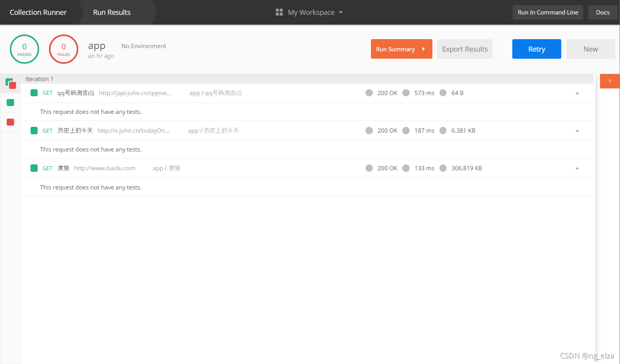Click the 0 FAILED circle counter
The height and width of the screenshot is (364, 620).
click(x=63, y=49)
